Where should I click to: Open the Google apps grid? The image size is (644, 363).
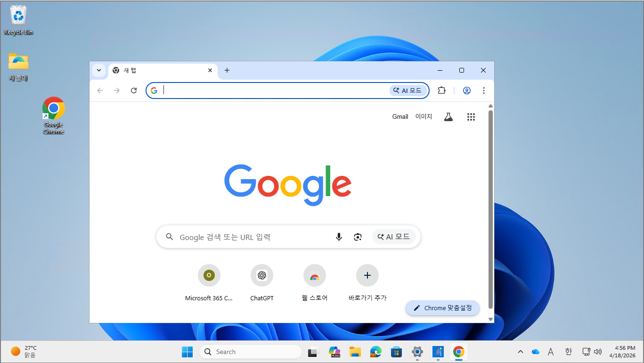click(471, 117)
